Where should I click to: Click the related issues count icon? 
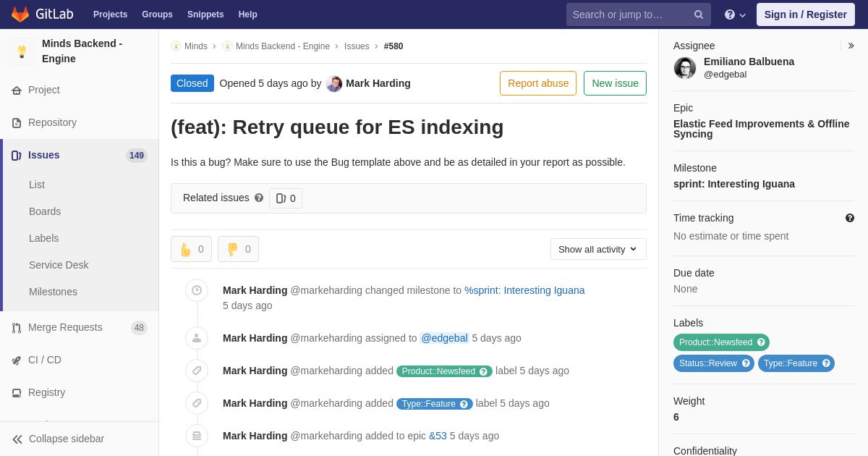(x=281, y=198)
